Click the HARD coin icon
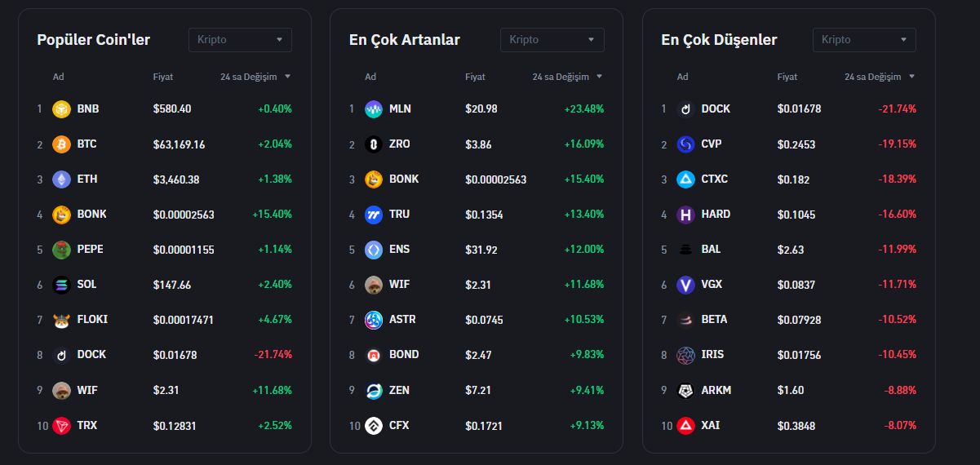980x465 pixels. 685,215
